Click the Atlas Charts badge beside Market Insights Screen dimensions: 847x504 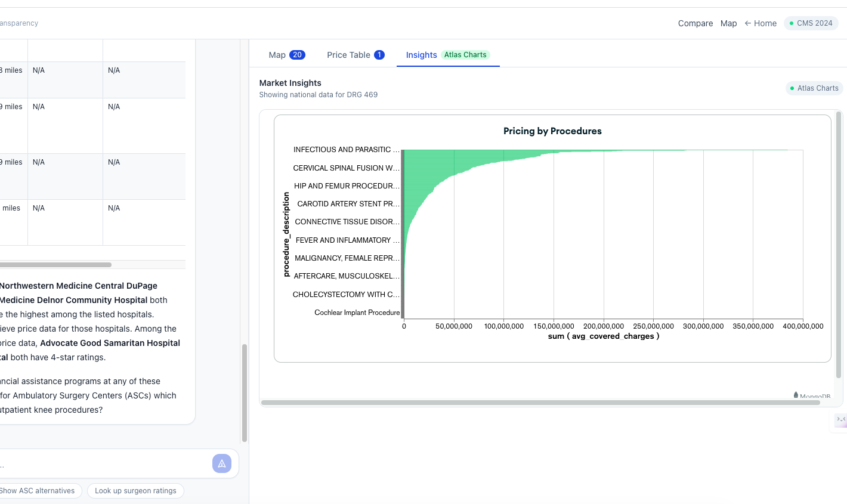tap(814, 88)
